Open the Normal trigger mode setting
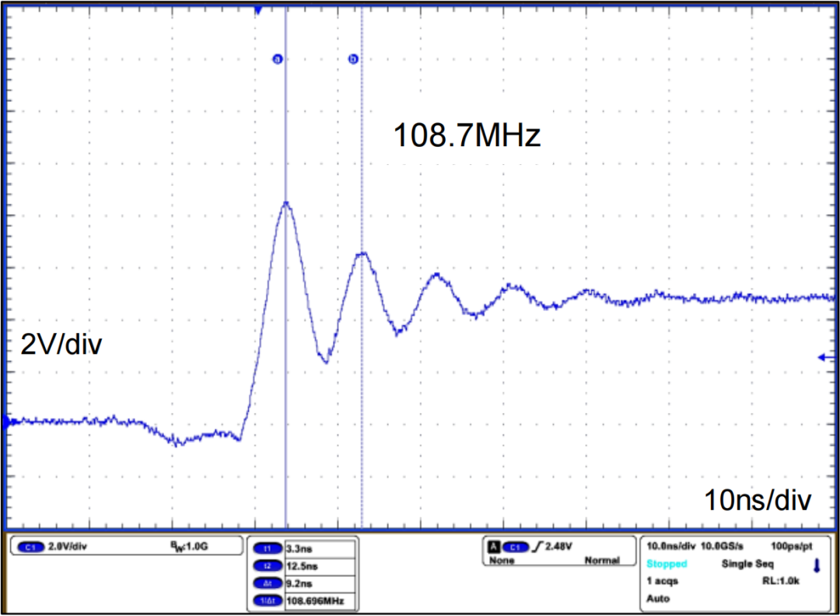The height and width of the screenshot is (616, 840). click(x=603, y=560)
